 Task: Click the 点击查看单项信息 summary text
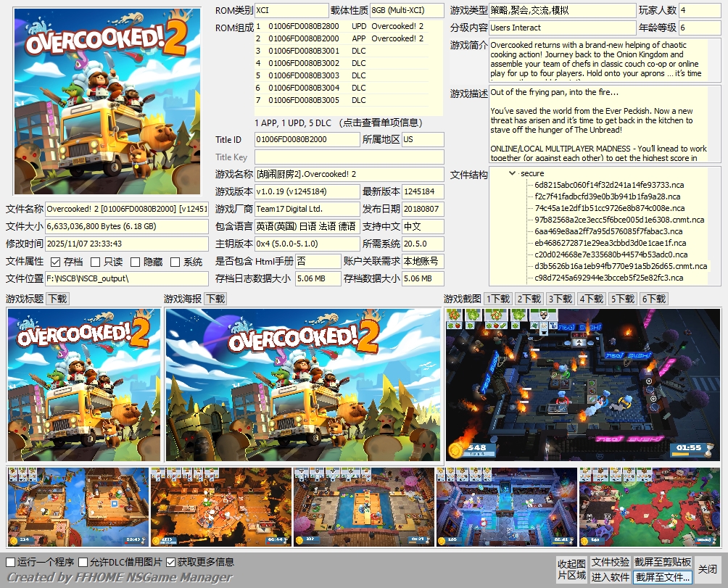(x=380, y=123)
